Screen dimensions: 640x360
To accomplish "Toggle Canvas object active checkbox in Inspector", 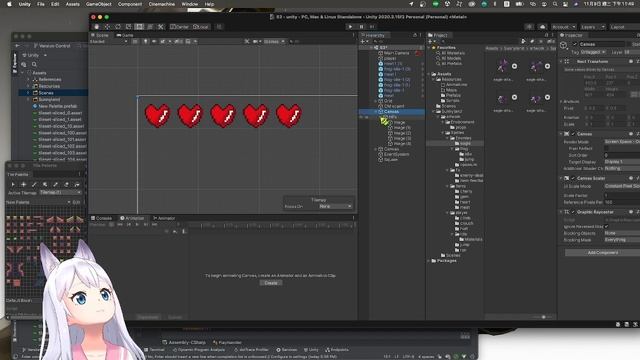I will tap(575, 44).
